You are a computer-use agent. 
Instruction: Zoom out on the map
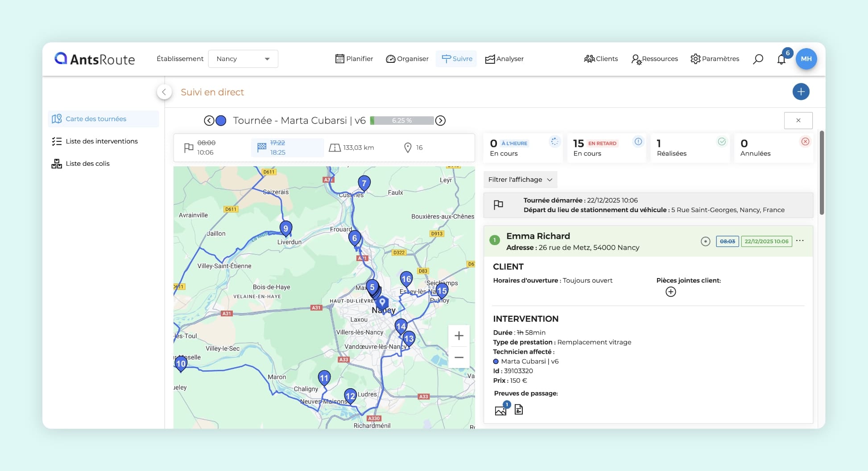click(459, 357)
